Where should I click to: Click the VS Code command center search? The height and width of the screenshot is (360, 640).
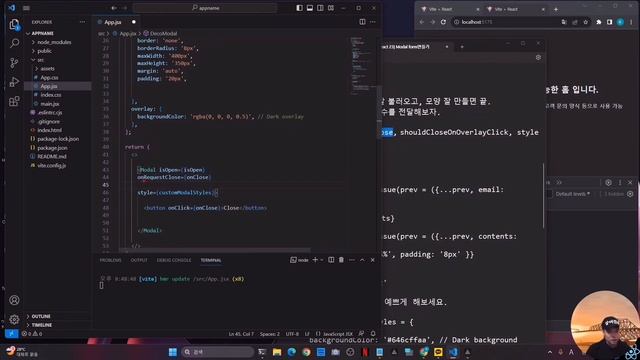[205, 8]
